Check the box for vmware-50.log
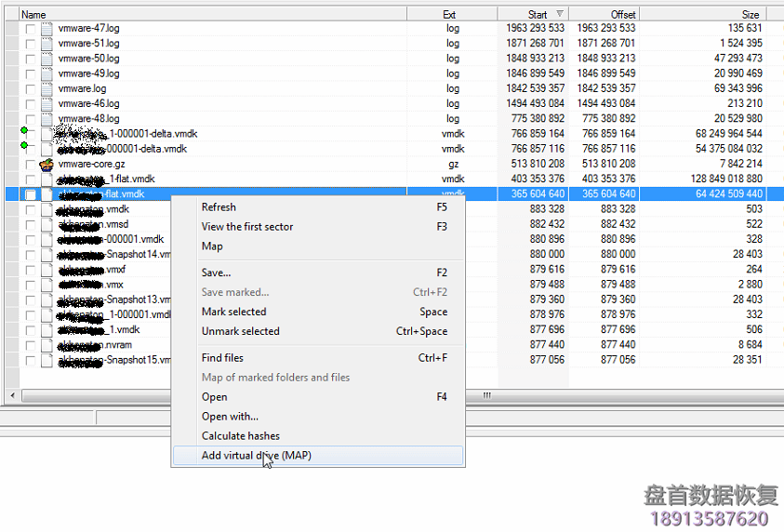784x532 pixels. [31, 59]
